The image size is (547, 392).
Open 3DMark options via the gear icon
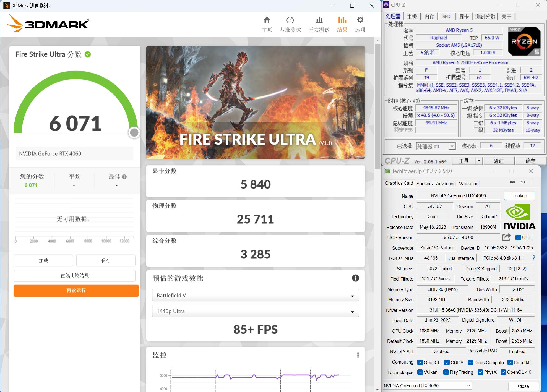tap(360, 20)
